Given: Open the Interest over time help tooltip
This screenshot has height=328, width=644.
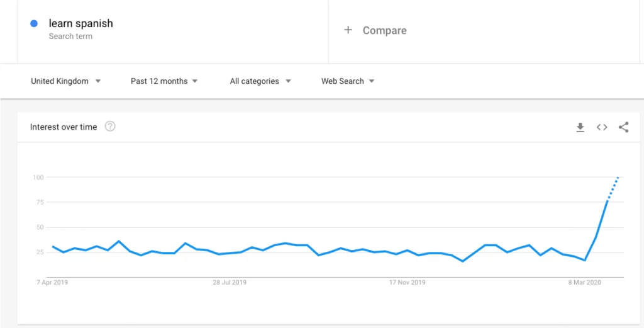Looking at the screenshot, I should click(x=110, y=127).
